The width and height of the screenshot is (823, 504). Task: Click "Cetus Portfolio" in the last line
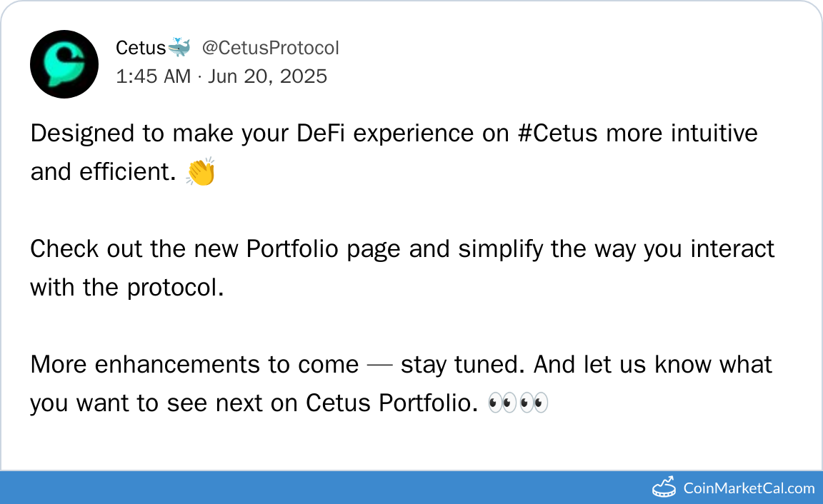(x=390, y=403)
